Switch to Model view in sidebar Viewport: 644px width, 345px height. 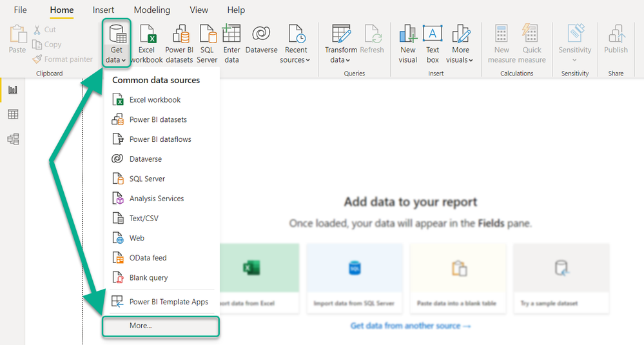click(13, 139)
